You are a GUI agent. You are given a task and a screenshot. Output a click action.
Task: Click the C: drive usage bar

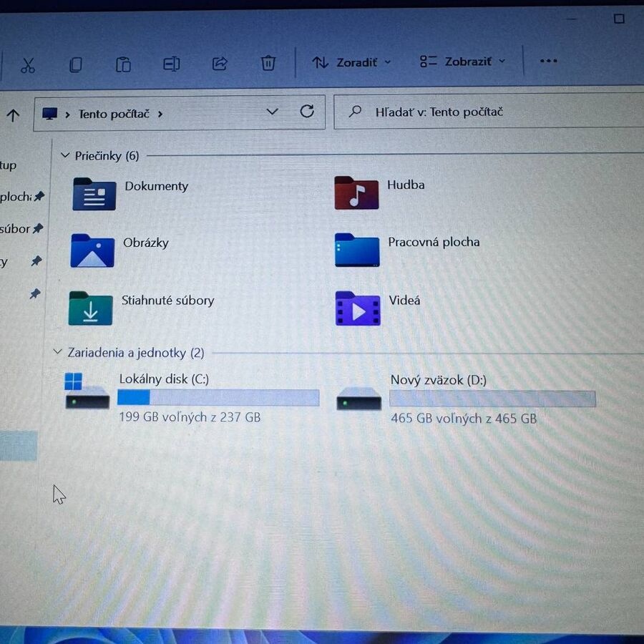[x=218, y=398]
